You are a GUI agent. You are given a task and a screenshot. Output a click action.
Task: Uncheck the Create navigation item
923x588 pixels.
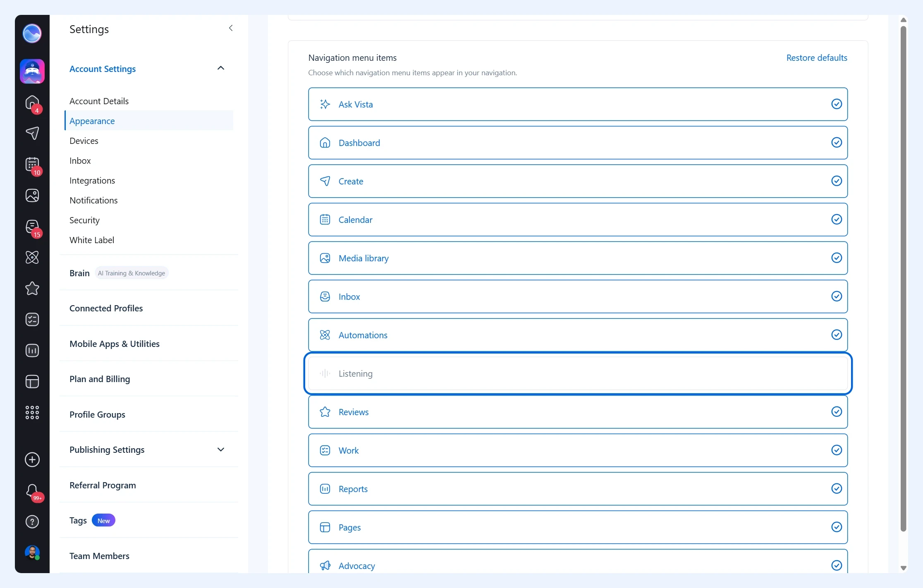[837, 181]
